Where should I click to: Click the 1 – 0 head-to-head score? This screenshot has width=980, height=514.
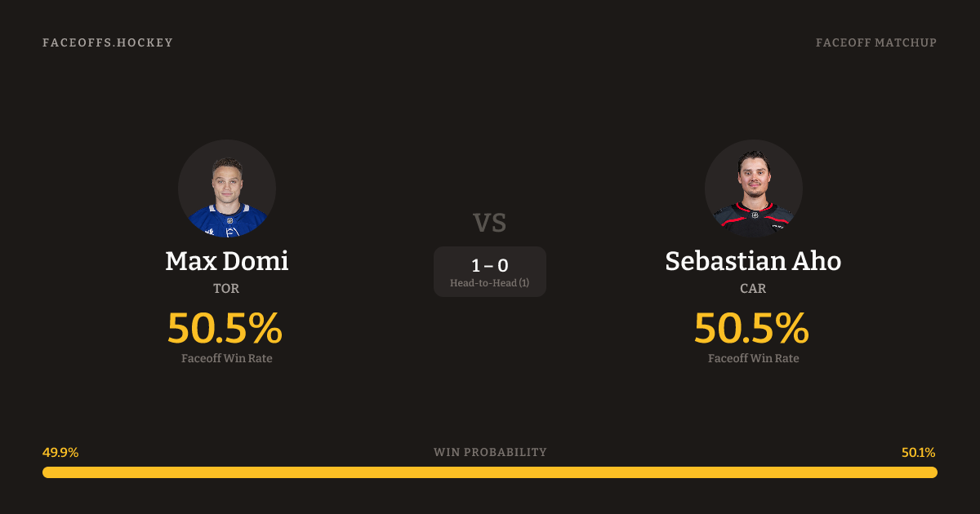490,265
